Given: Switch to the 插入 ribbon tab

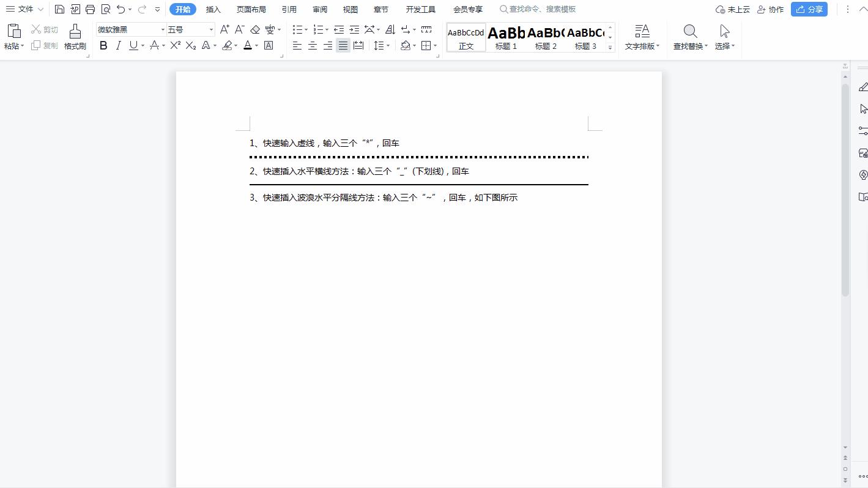Looking at the screenshot, I should click(x=213, y=9).
